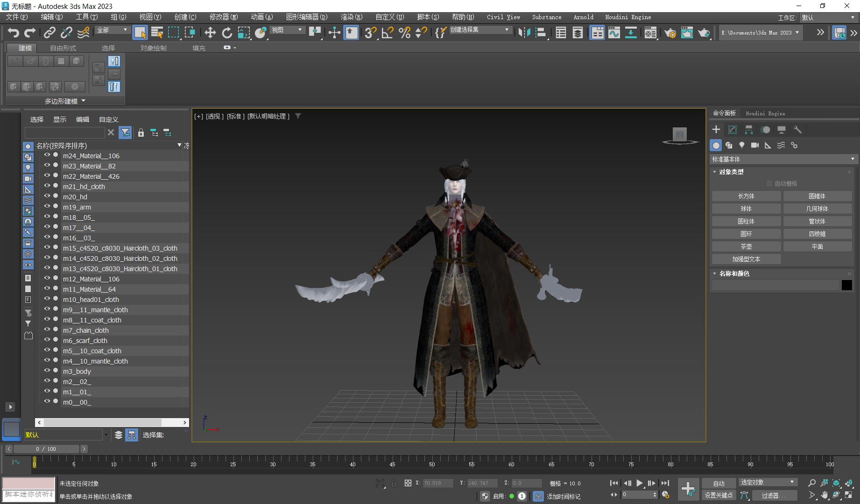This screenshot has height=504, width=860.
Task: Toggle the Angle Snap tool
Action: tap(388, 32)
